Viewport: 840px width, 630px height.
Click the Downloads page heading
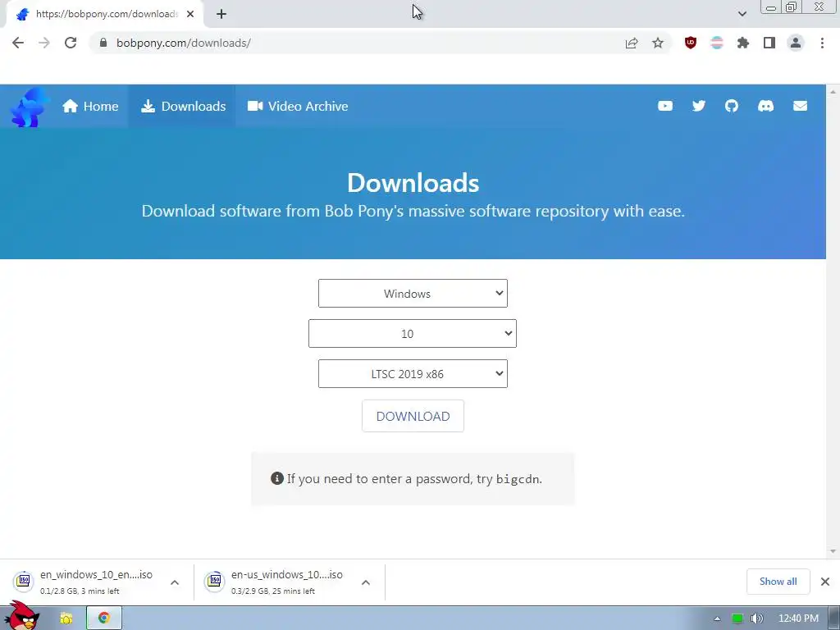pyautogui.click(x=413, y=183)
